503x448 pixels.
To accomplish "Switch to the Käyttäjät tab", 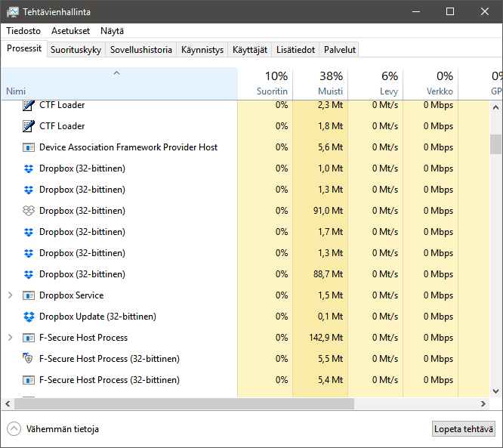I will (250, 50).
